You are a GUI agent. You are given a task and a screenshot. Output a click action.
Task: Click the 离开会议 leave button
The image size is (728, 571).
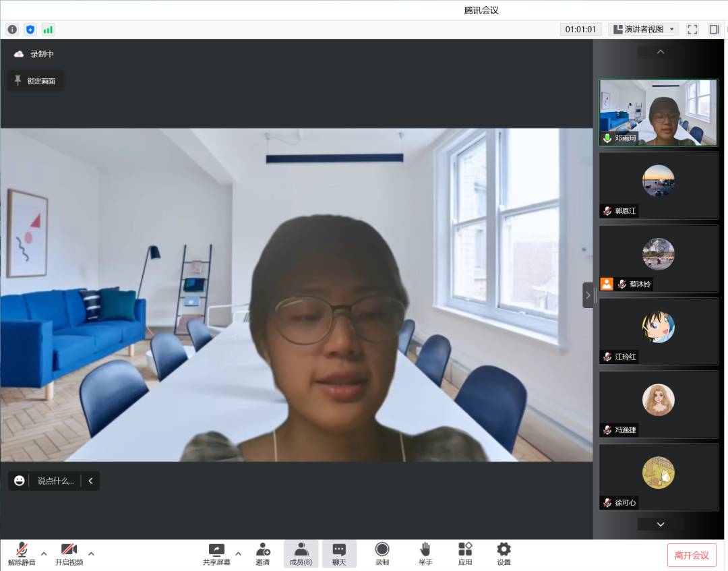(692, 555)
